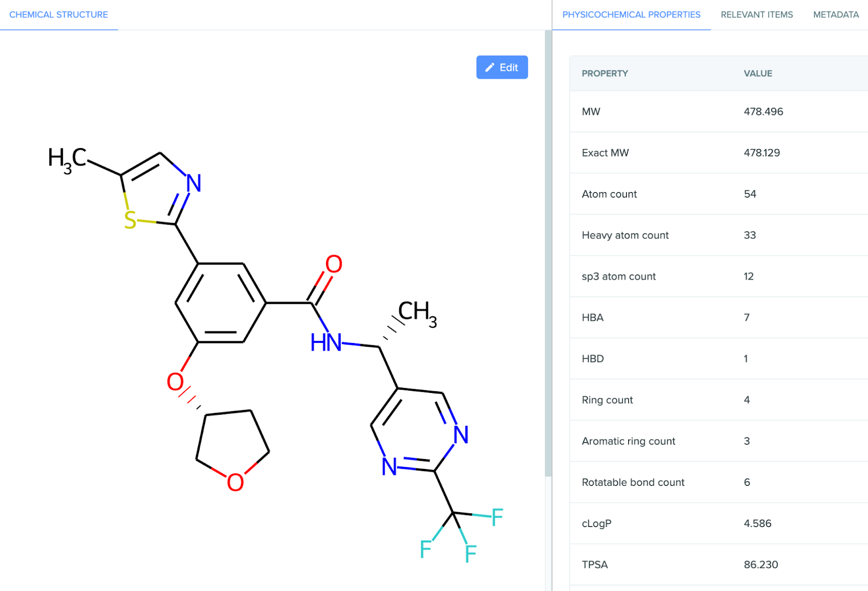Click the H3C methyl group on thiazole

tap(67, 158)
